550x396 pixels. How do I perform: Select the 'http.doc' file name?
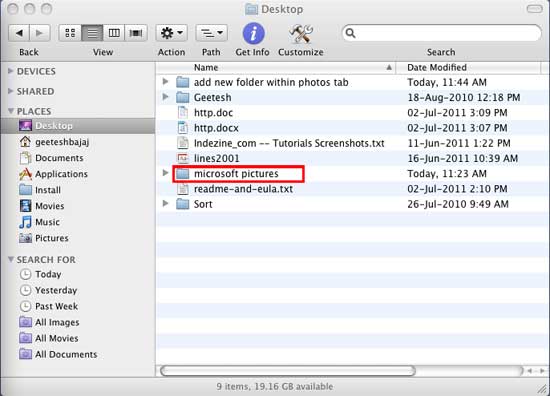tap(213, 113)
